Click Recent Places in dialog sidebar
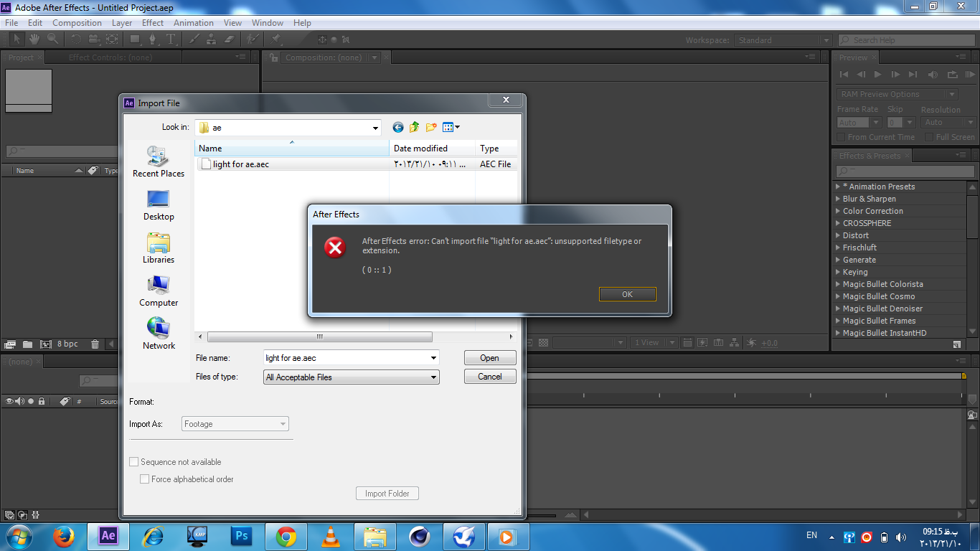The width and height of the screenshot is (980, 551). pos(159,161)
